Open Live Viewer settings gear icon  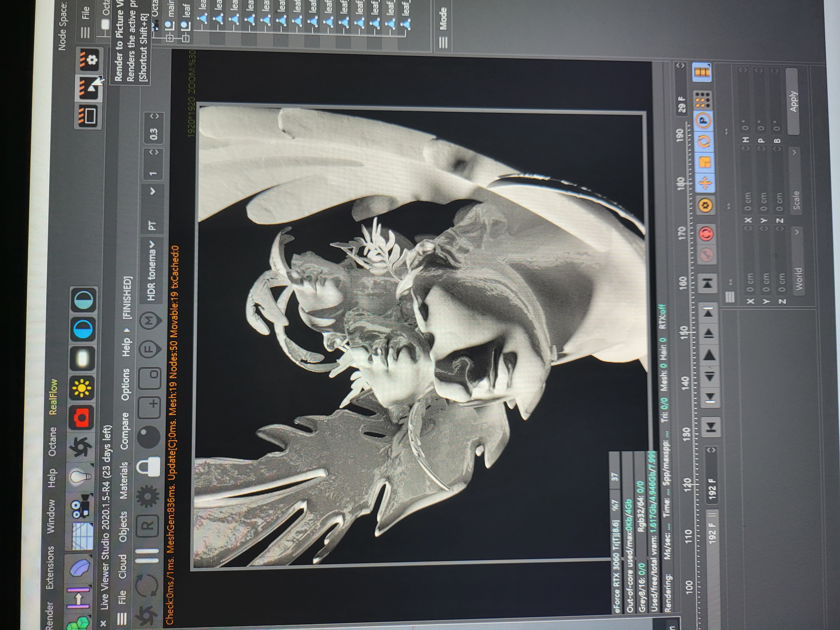147,496
